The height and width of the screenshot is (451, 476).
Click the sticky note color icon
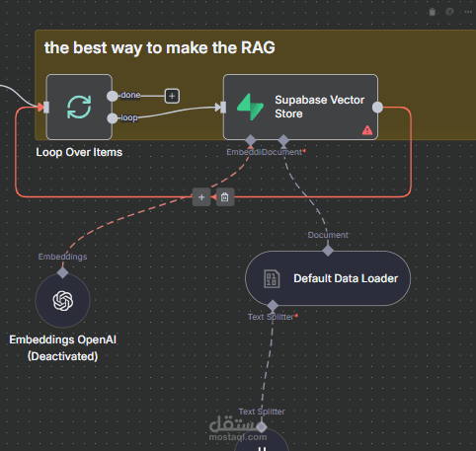449,12
